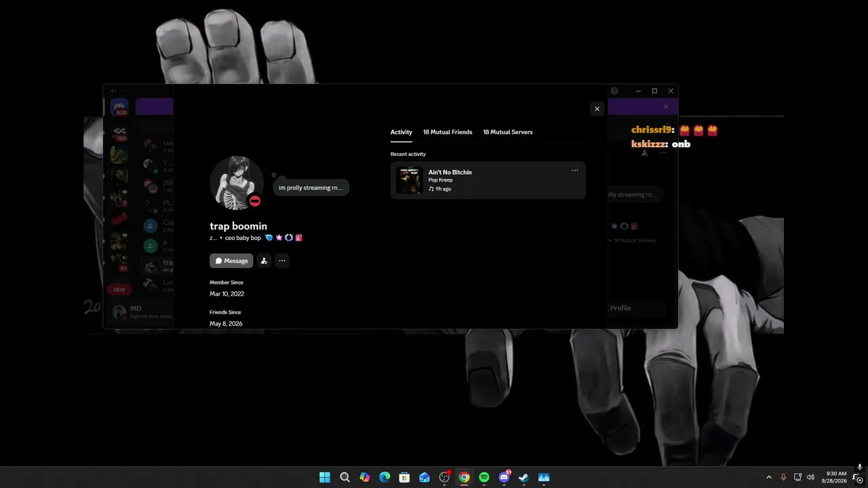Open the Outlook mail app on taskbar

(425, 477)
